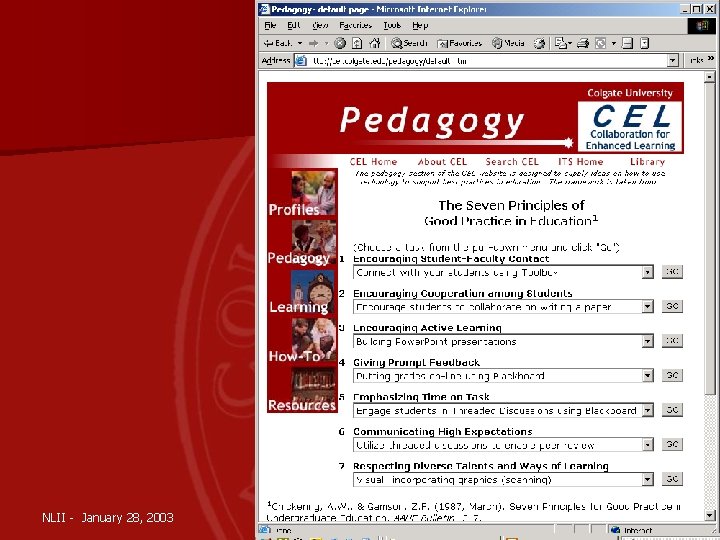The width and height of the screenshot is (720, 540).
Task: Open the Profiles sidebar image link
Action: [x=303, y=192]
